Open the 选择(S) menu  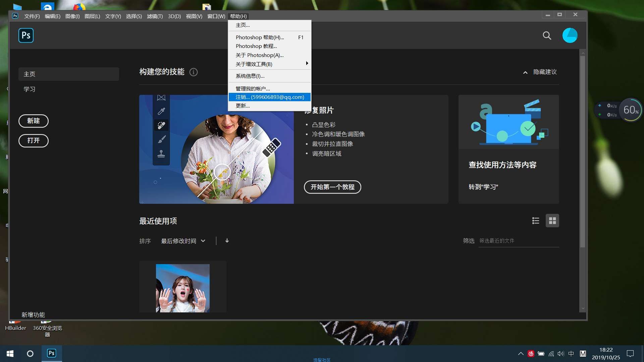(x=134, y=16)
